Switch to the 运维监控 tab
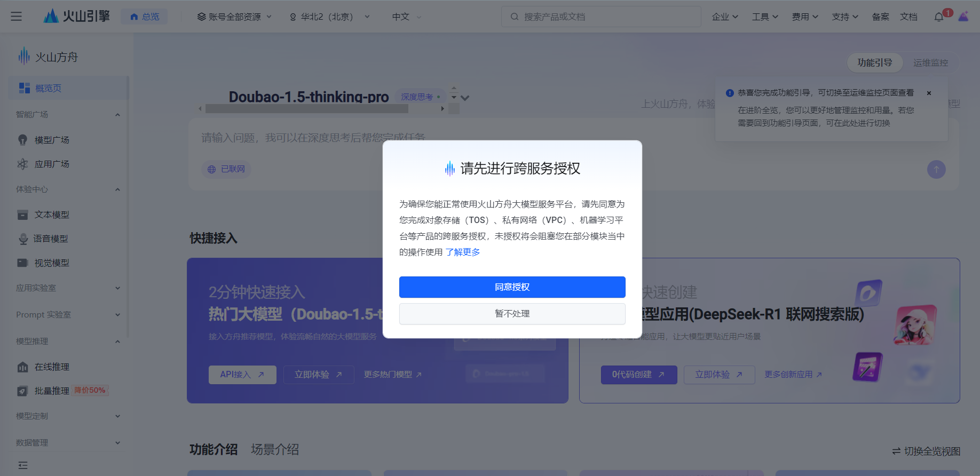Screen dimensions: 980x476 (930, 62)
